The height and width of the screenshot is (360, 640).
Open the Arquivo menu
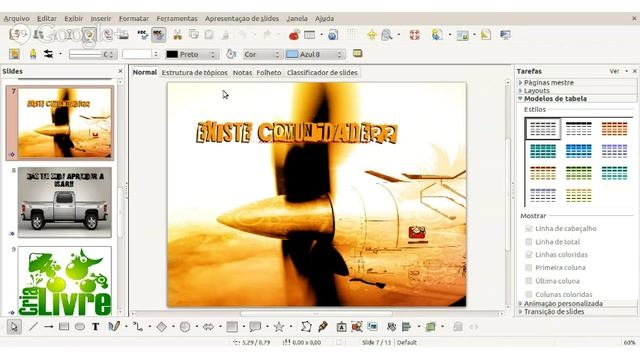point(16,18)
